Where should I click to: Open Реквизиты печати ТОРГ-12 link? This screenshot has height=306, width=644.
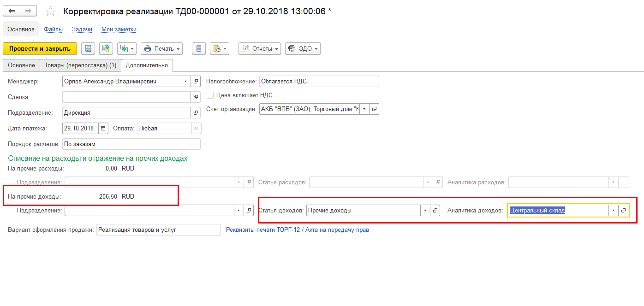(x=298, y=229)
